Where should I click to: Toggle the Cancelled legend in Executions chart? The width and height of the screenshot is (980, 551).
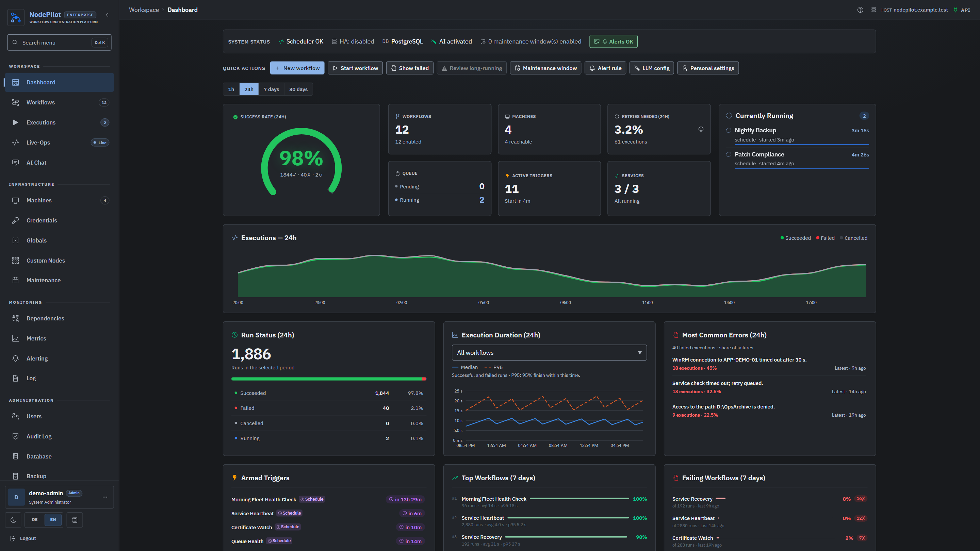coord(853,238)
